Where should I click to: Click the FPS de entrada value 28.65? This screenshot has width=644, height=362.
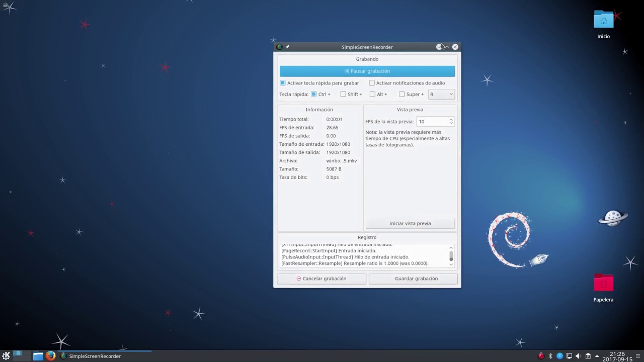pyautogui.click(x=332, y=128)
